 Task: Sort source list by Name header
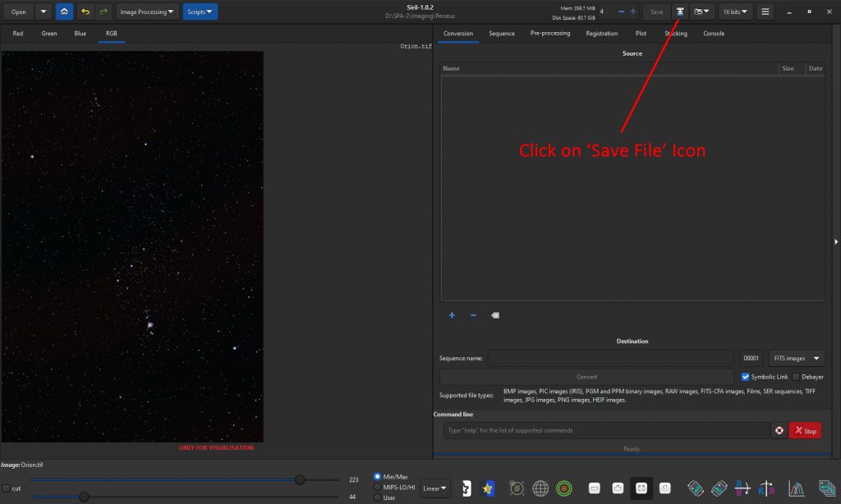(x=609, y=68)
